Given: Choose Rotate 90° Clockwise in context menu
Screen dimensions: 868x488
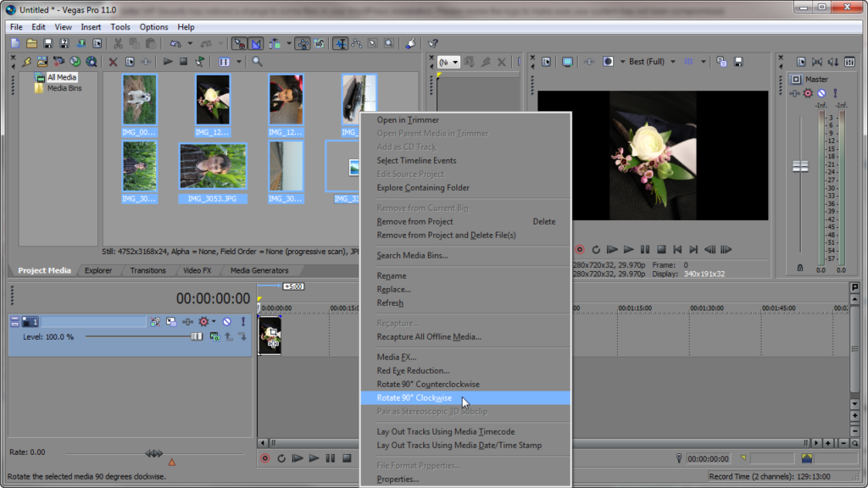Looking at the screenshot, I should pyautogui.click(x=414, y=398).
